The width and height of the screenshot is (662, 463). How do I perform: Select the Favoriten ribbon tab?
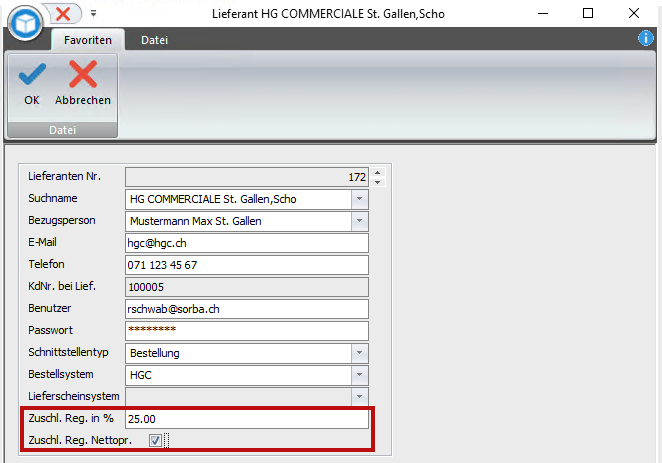point(88,40)
